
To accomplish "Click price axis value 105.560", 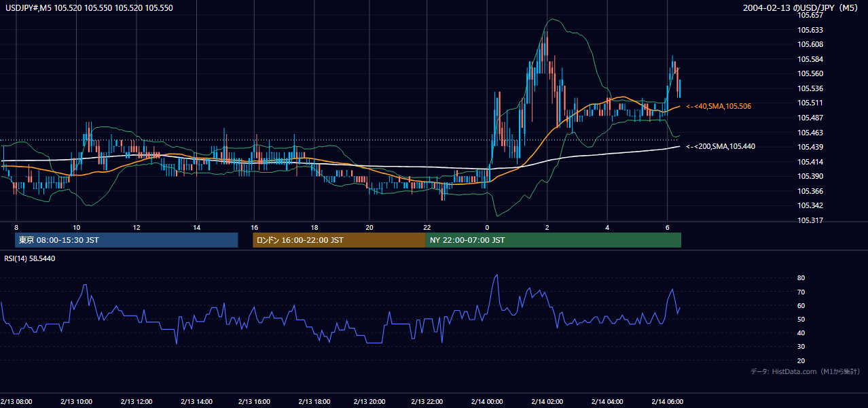I will pyautogui.click(x=811, y=73).
